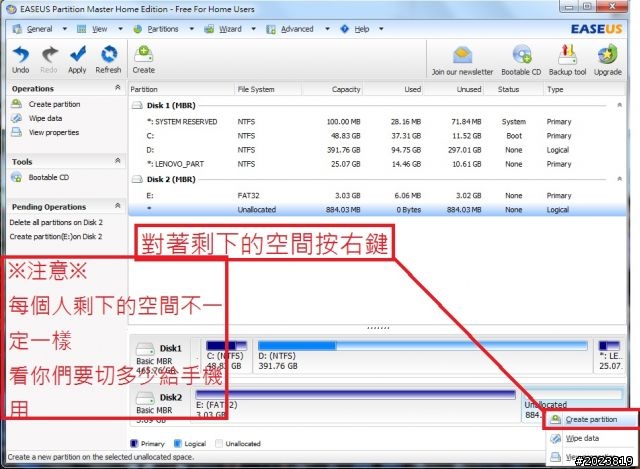Click the Logical legend color swatch
640x469 pixels.
(178, 443)
